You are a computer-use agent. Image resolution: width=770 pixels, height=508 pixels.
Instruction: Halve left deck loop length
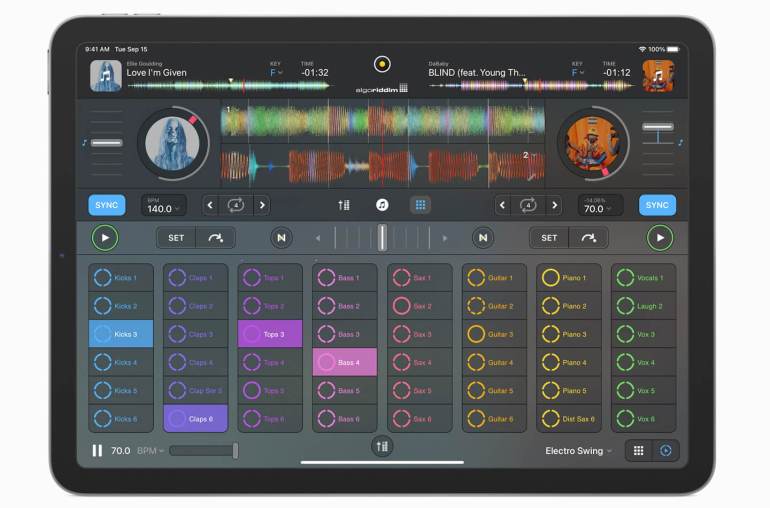click(x=210, y=205)
